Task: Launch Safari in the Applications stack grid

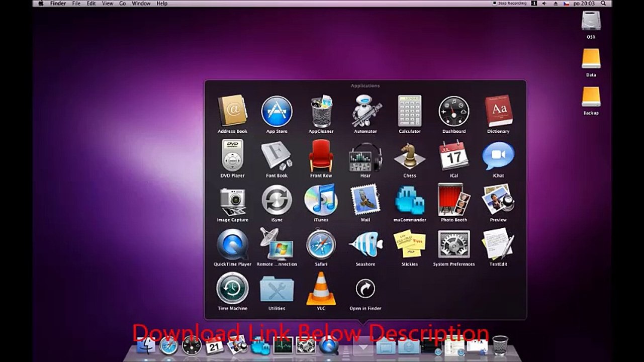Action: pos(321,244)
